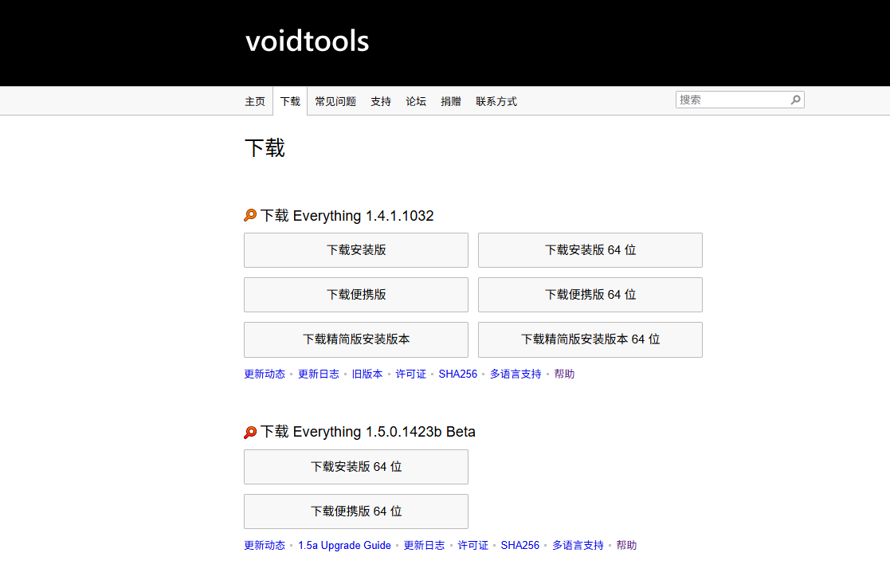Click the 下载便携版 button
Screen dimensions: 890x588
click(356, 295)
